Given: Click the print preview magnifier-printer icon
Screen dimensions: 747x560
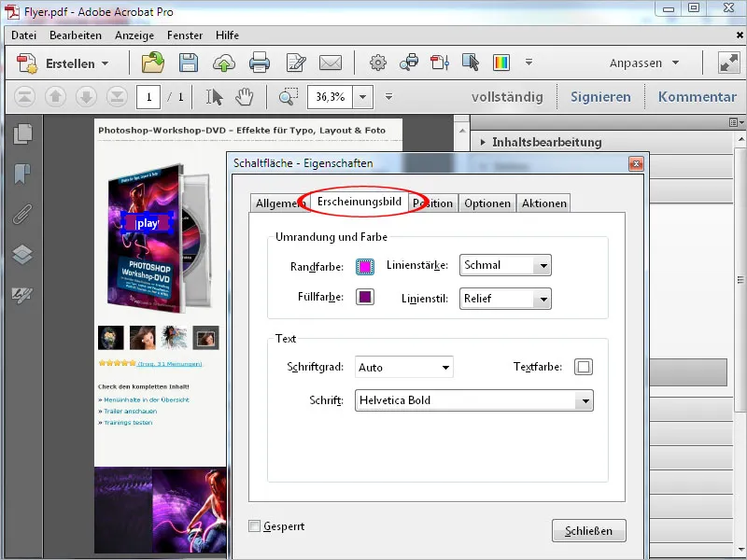Looking at the screenshot, I should click(x=409, y=63).
